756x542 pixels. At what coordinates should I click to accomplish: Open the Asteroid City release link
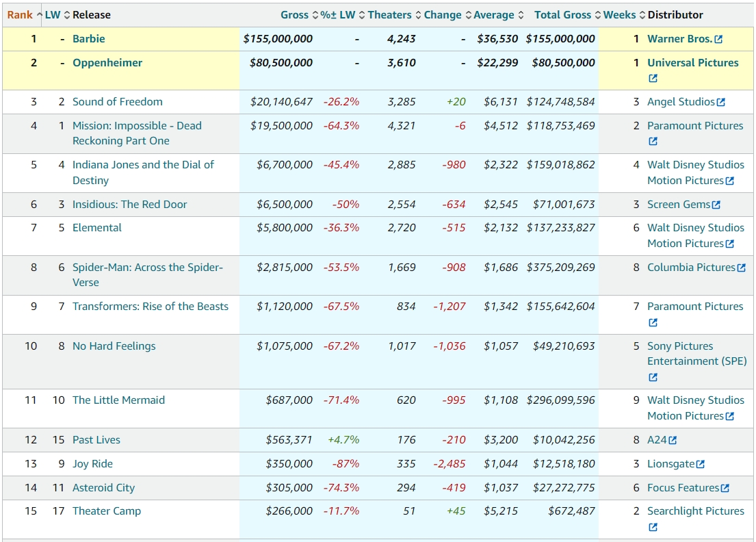click(104, 487)
